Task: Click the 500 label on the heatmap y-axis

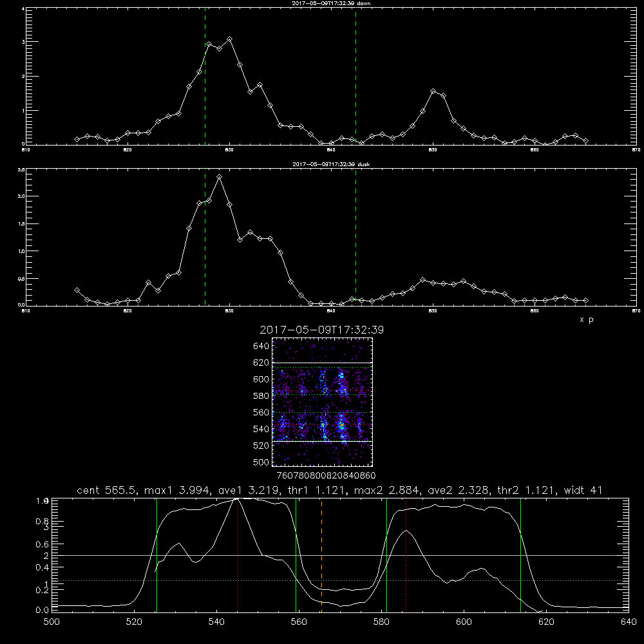Action: [x=261, y=462]
